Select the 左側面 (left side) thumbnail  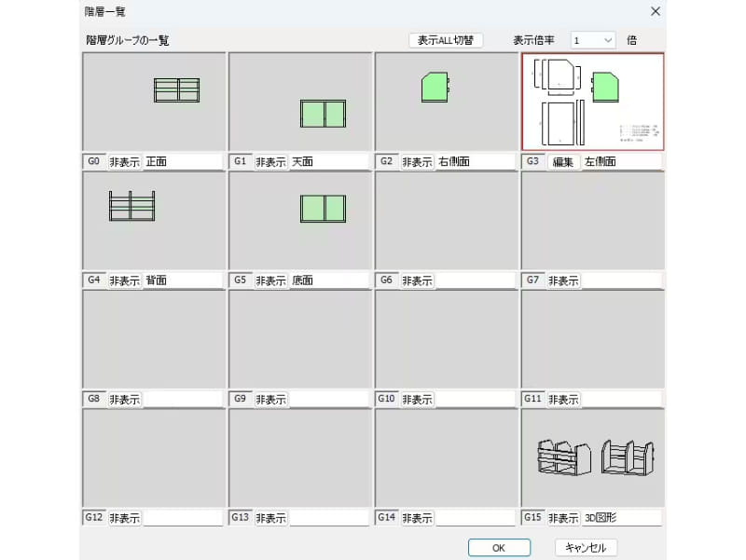click(593, 102)
